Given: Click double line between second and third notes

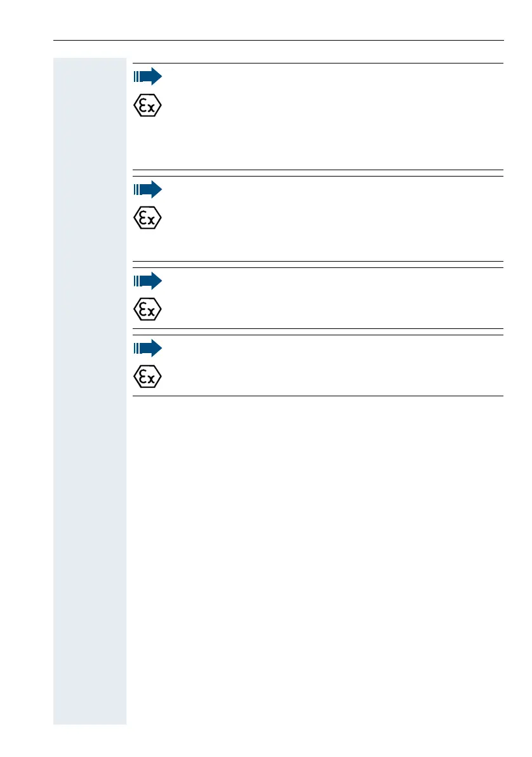Looking at the screenshot, I should [317, 265].
